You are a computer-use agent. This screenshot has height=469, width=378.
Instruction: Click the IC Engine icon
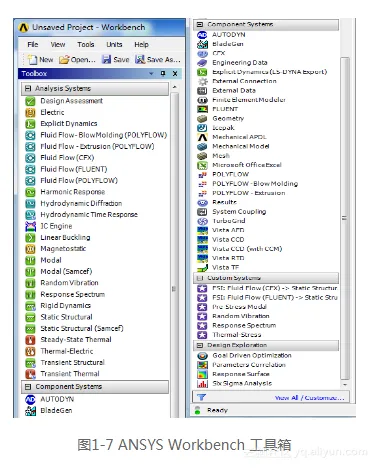[x=30, y=226]
